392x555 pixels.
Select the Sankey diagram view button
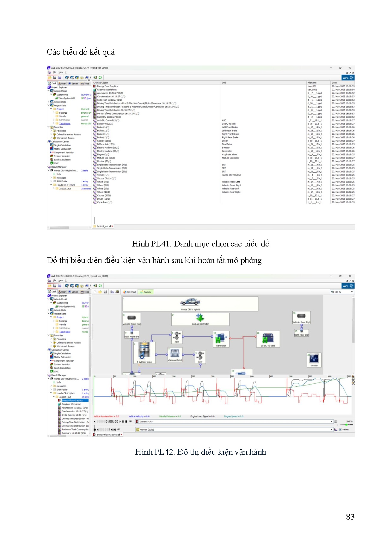tap(146, 292)
